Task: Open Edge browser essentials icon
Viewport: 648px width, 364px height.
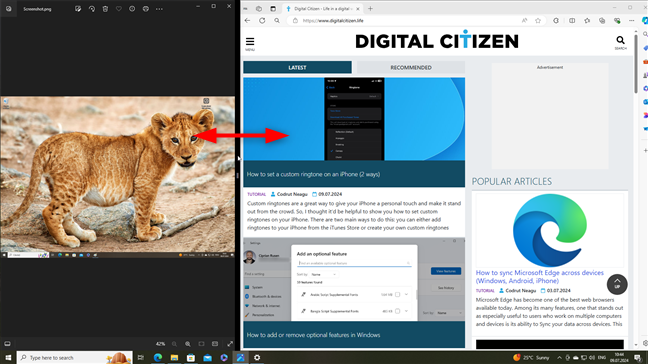Action: [x=617, y=21]
